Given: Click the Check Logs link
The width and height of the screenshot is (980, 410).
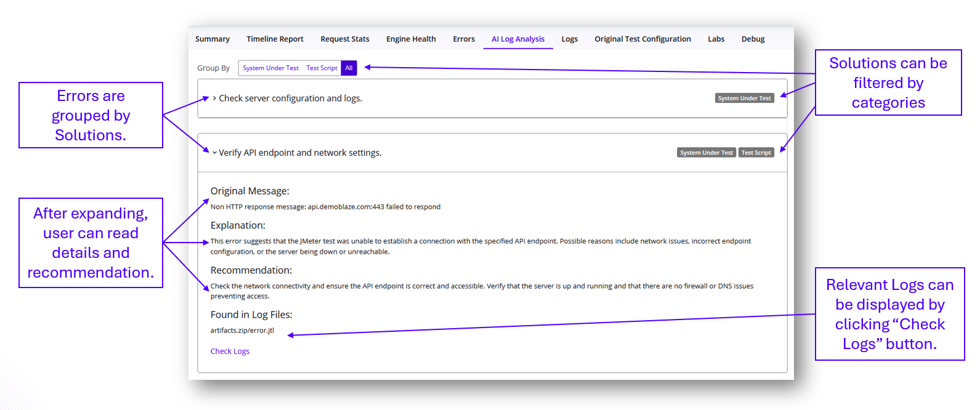Looking at the screenshot, I should [230, 352].
